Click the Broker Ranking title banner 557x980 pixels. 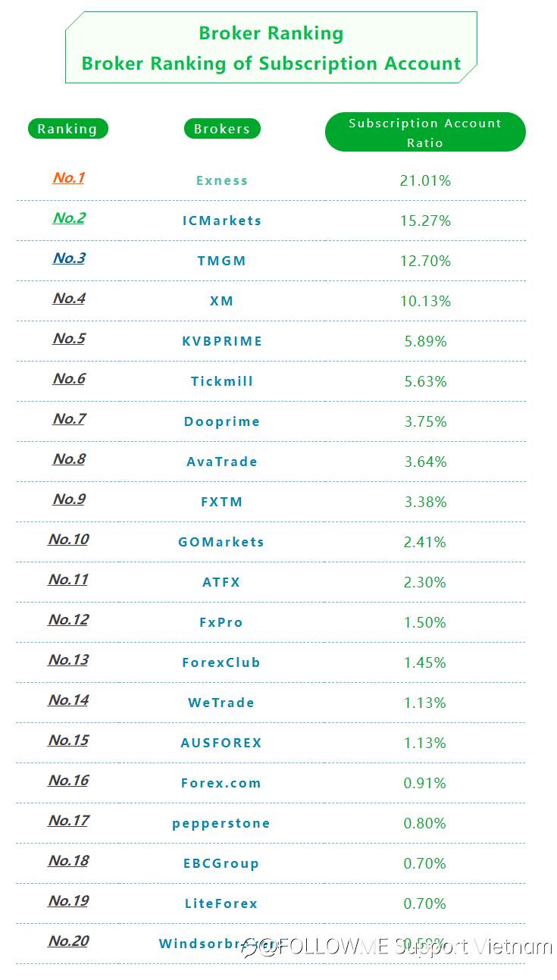click(x=271, y=48)
